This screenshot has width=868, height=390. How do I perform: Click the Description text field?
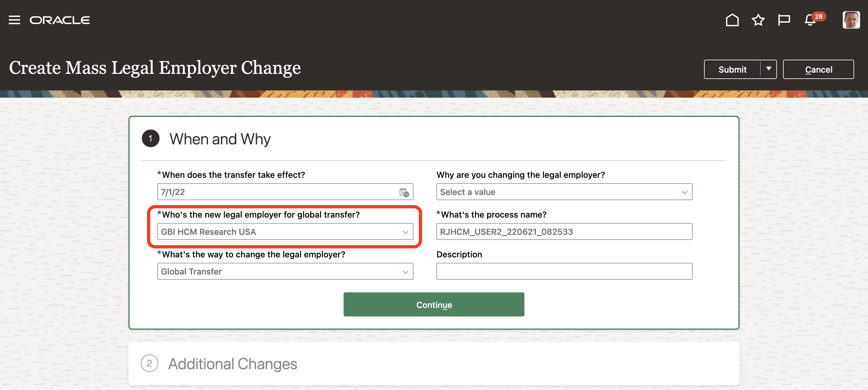click(x=564, y=272)
